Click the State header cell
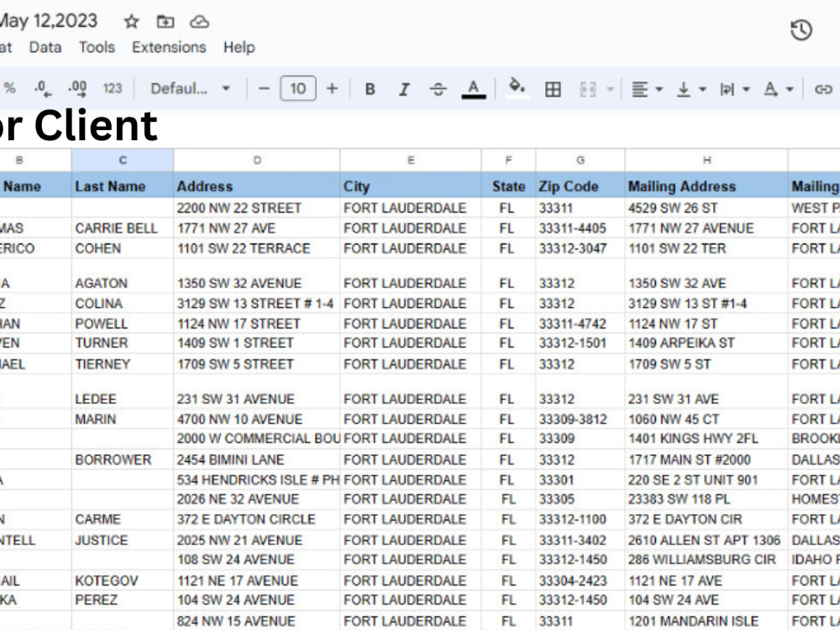This screenshot has height=630, width=840. [508, 186]
